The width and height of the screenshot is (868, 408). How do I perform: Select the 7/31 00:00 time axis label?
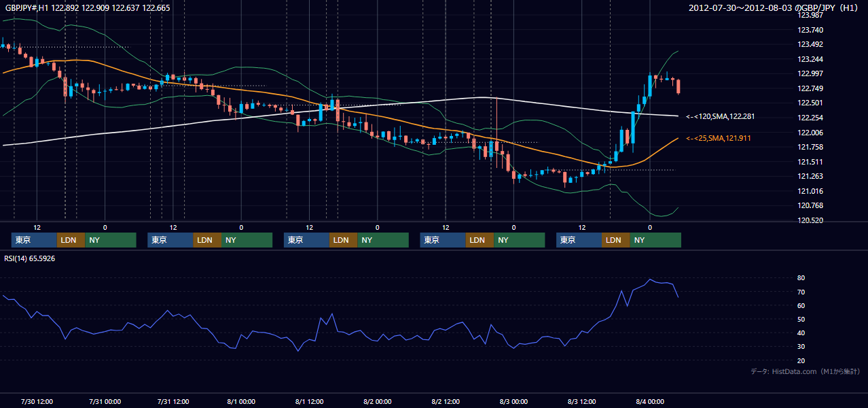[105, 401]
